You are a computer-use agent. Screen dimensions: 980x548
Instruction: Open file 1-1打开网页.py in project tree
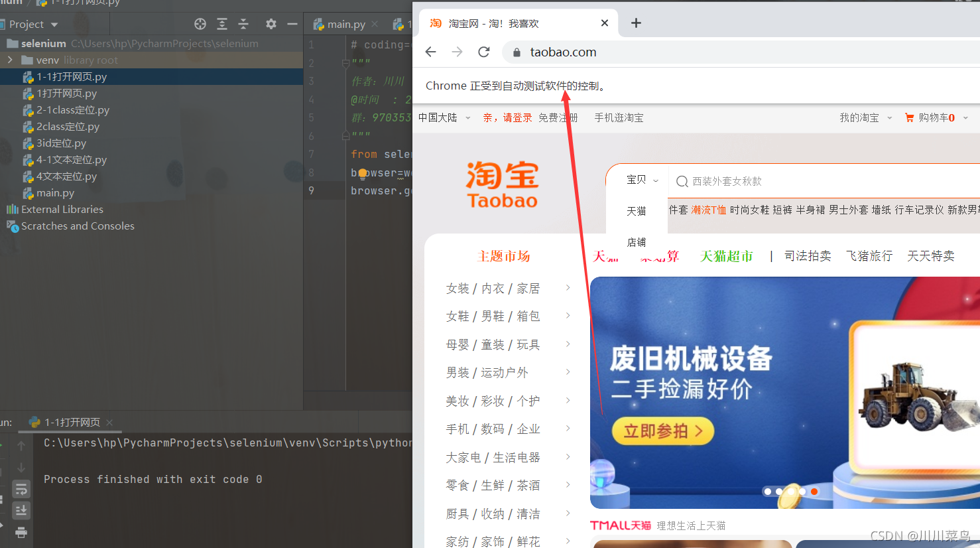coord(72,77)
